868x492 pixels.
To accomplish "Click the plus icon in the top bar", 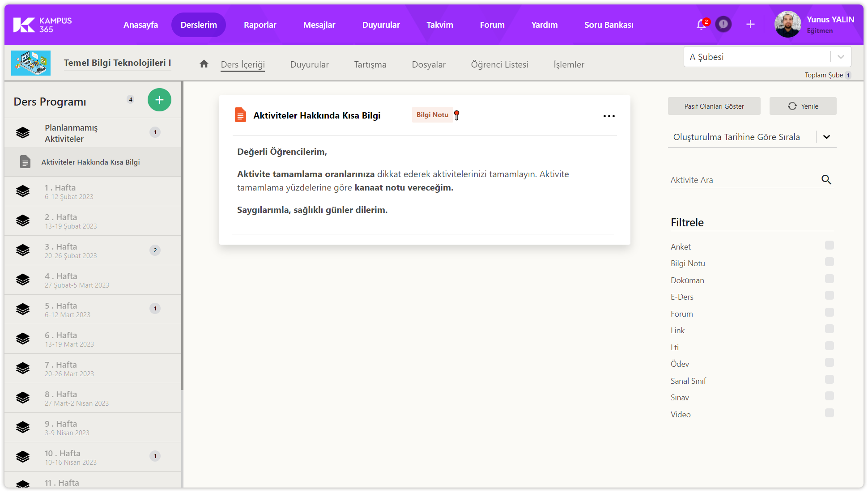I will point(750,24).
